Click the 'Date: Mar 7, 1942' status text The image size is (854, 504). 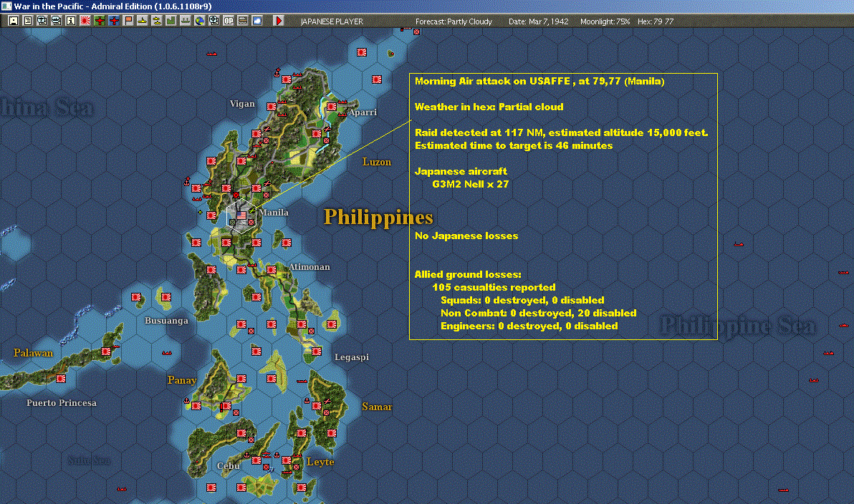point(539,21)
